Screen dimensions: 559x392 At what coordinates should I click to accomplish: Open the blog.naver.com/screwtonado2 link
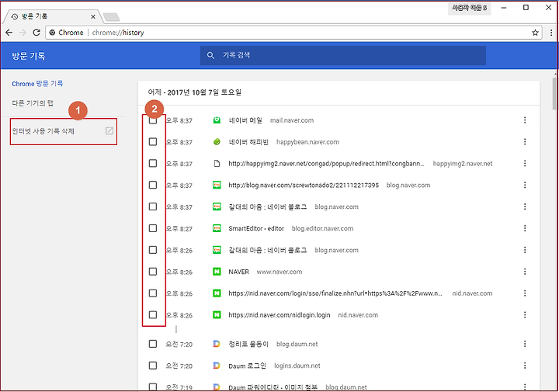[304, 186]
